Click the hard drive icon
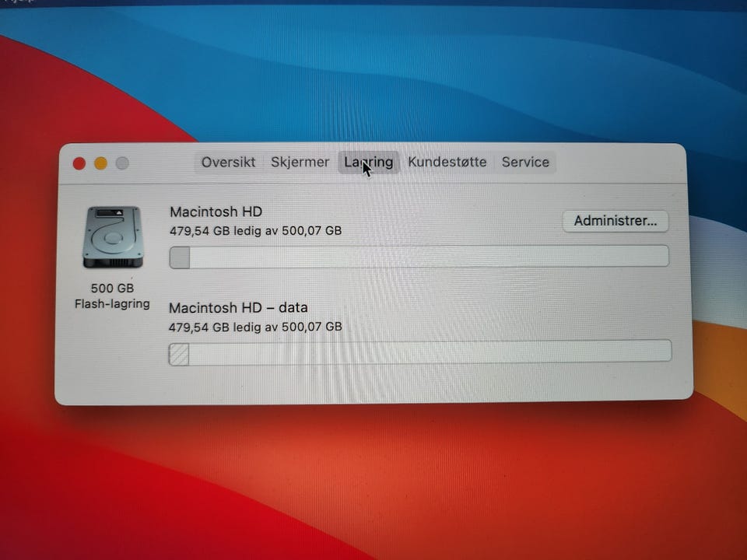Screen dimensions: 747x560 click(113, 236)
